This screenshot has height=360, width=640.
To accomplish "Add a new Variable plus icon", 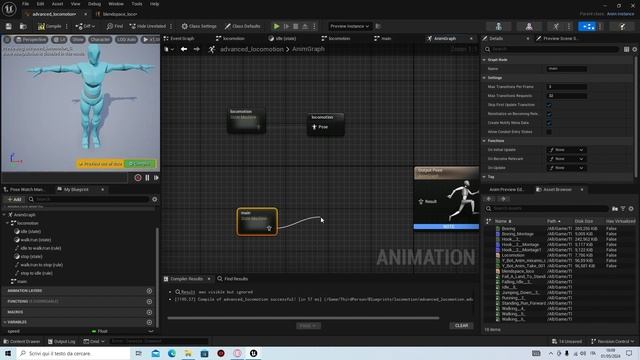I will click(149, 322).
